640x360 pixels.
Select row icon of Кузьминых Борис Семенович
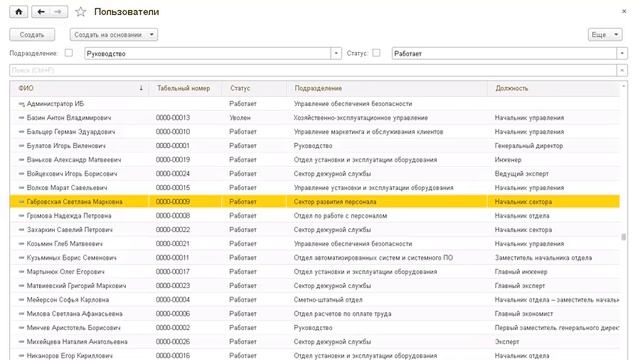coord(21,258)
